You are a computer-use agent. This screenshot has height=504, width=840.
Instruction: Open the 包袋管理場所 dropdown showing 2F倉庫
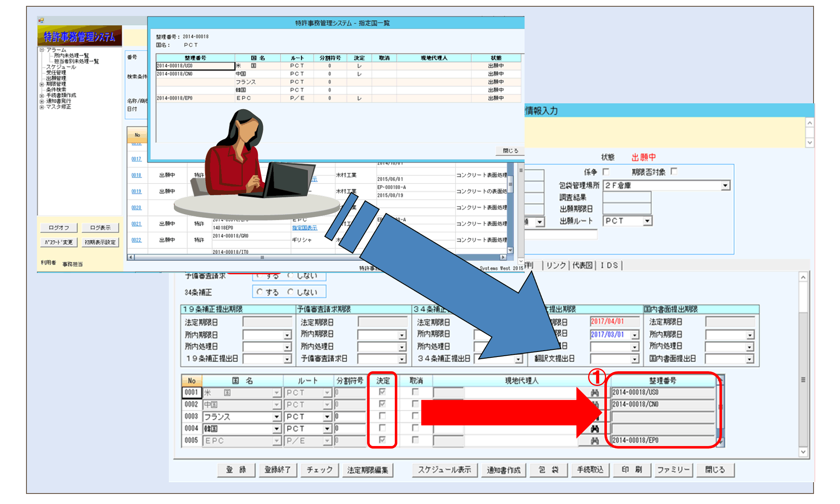coord(725,186)
